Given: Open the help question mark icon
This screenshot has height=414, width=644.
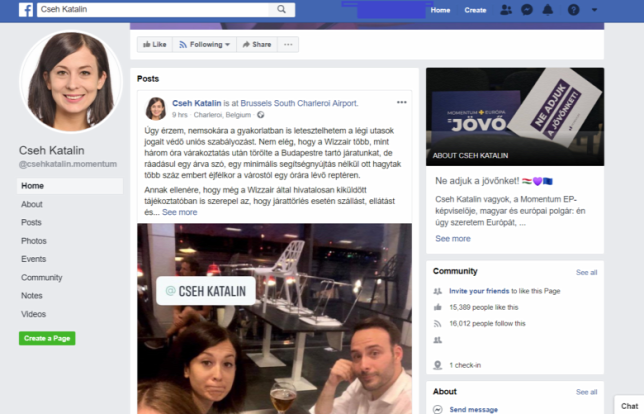Looking at the screenshot, I should tap(573, 10).
